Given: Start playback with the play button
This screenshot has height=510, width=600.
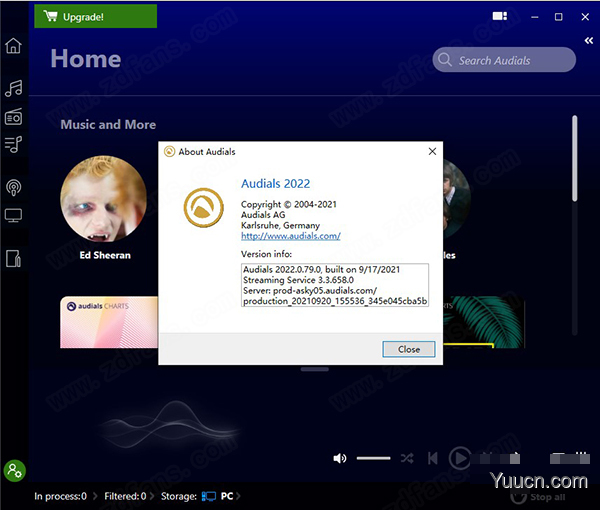Looking at the screenshot, I should pyautogui.click(x=460, y=458).
